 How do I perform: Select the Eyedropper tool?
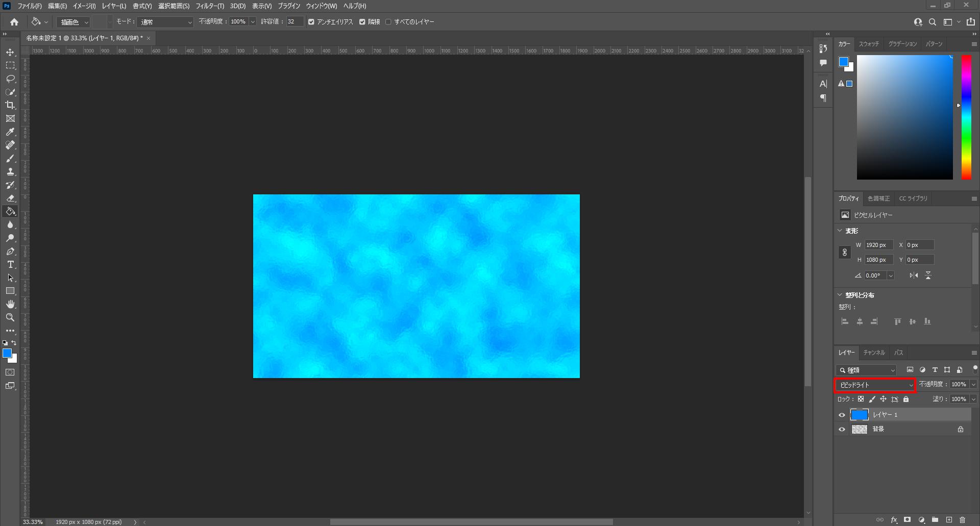click(10, 132)
